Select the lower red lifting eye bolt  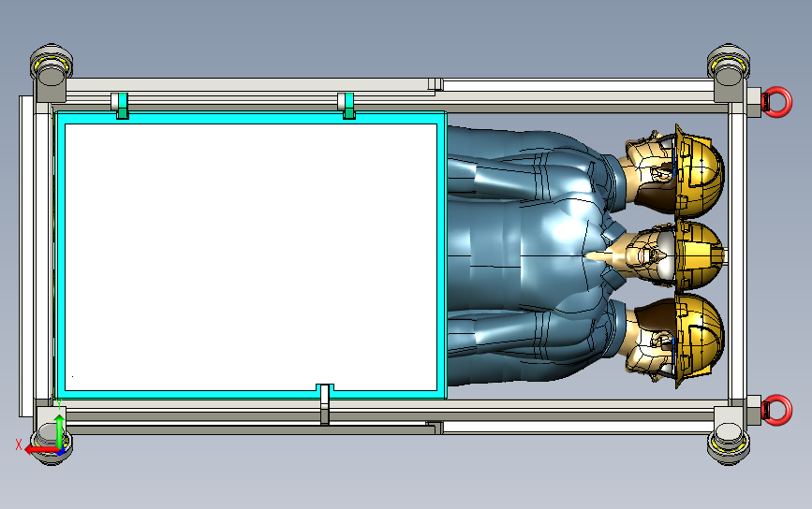tap(778, 410)
